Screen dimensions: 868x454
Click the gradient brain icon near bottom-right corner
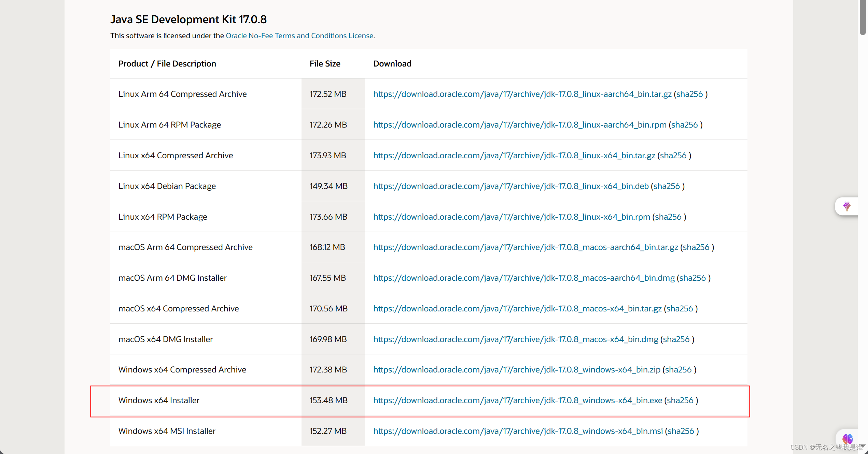[848, 439]
